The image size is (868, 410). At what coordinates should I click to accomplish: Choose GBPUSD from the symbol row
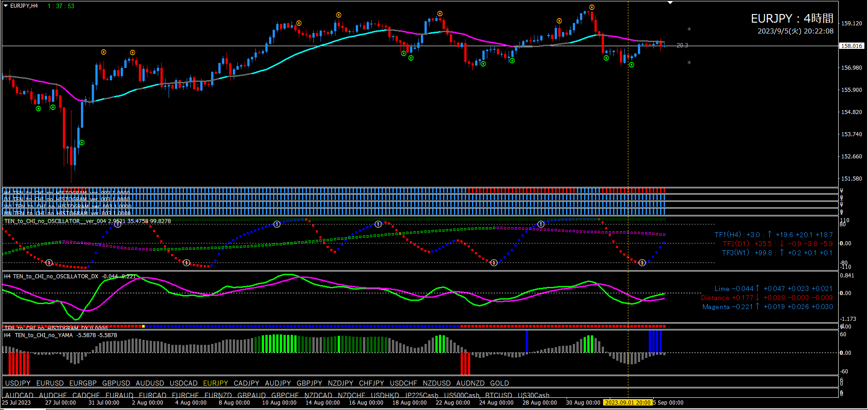coord(116,383)
